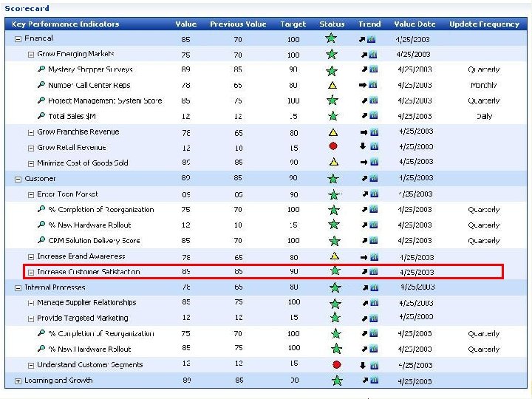Image resolution: width=532 pixels, height=399 pixels.
Task: Click red circle status for Grow Retail Revenue
Action: coord(333,146)
